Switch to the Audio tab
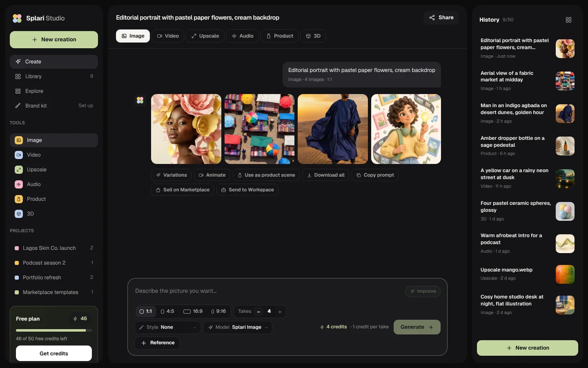 point(243,36)
